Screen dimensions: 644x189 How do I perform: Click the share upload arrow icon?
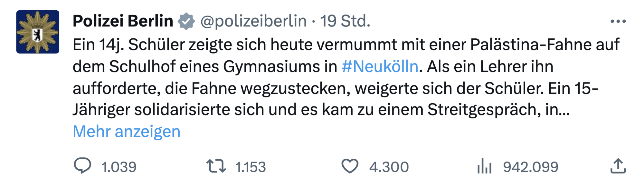coord(618,166)
